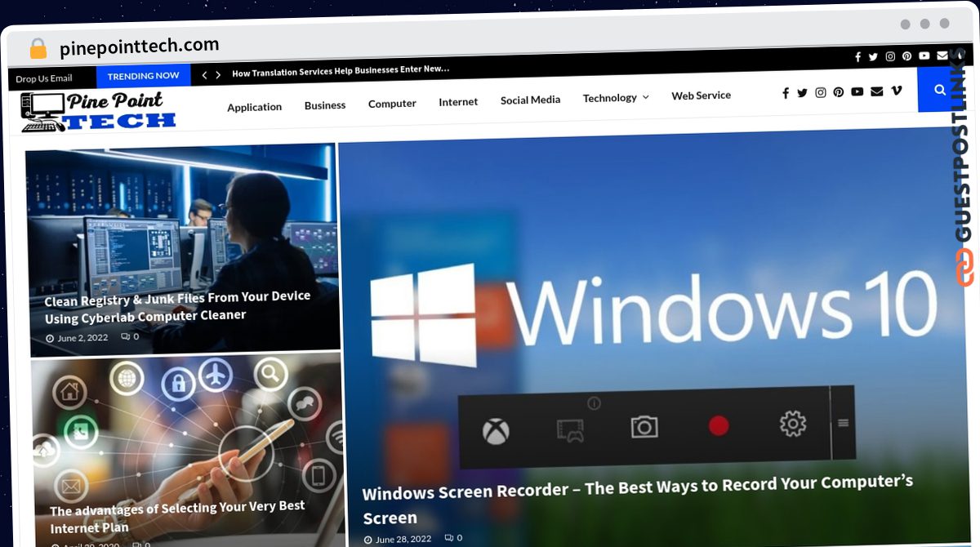Show next trending headline arrow

pos(218,74)
